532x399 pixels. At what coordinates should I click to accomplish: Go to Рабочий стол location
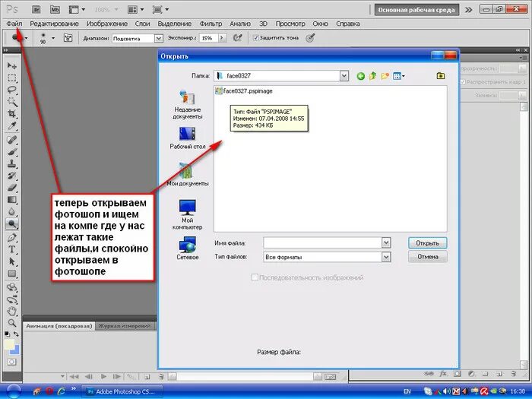(187, 138)
